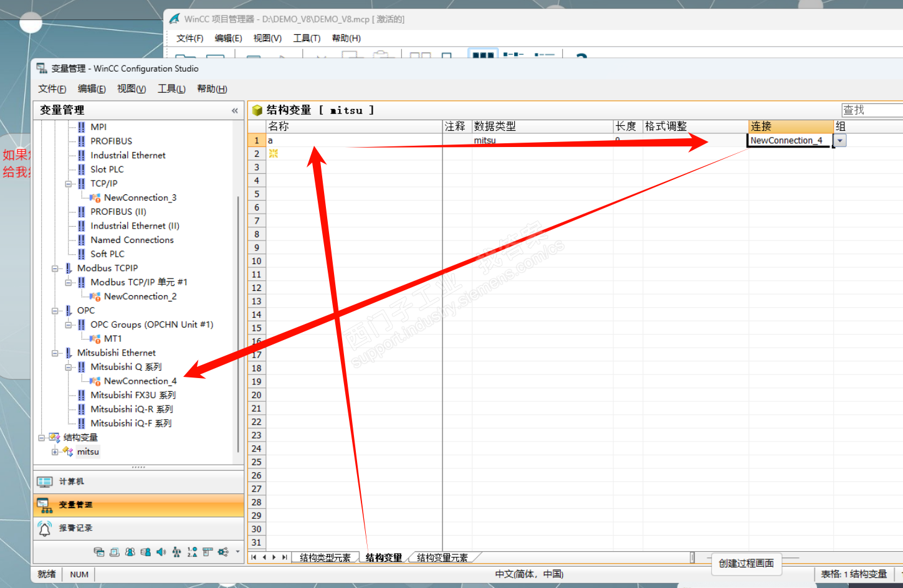Image resolution: width=903 pixels, height=588 pixels.
Task: Collapse the Mitsubishi Q 系列 node
Action: [x=69, y=367]
